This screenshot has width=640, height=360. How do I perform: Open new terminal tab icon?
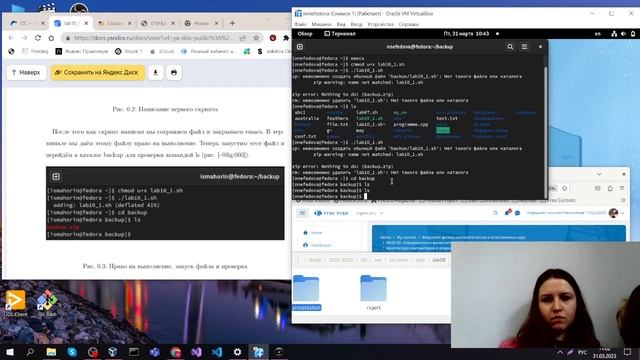click(300, 47)
